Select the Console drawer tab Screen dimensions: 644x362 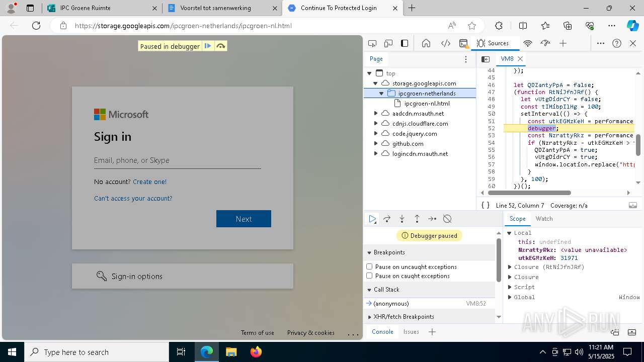click(x=382, y=332)
